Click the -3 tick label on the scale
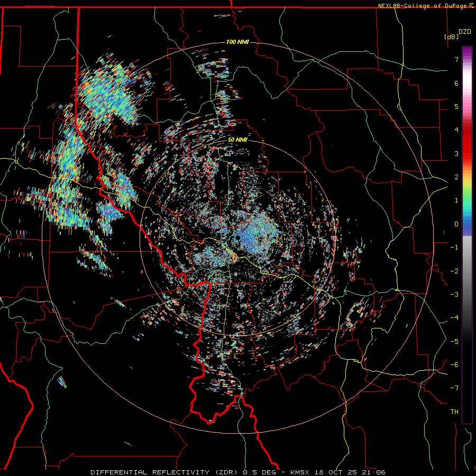Image resolution: width=476 pixels, height=476 pixels. (454, 295)
